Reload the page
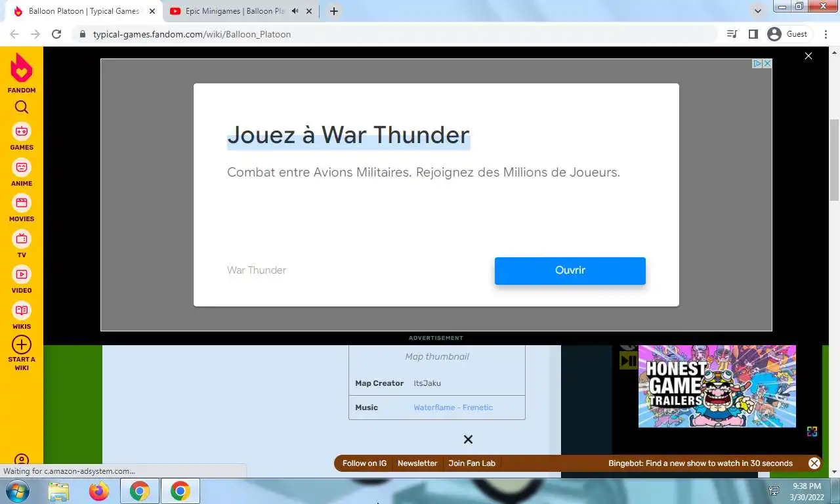840x504 pixels. pyautogui.click(x=56, y=34)
